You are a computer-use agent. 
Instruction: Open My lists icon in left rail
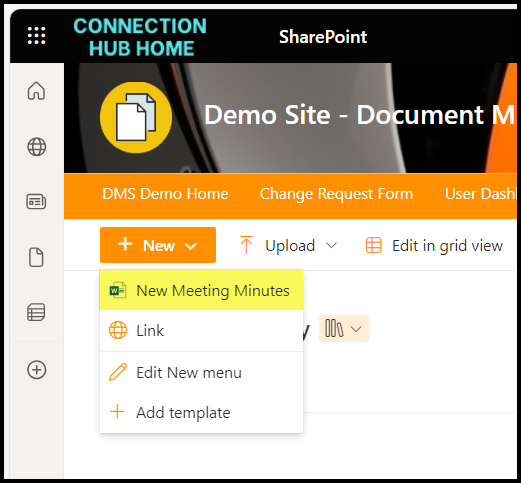click(x=36, y=312)
